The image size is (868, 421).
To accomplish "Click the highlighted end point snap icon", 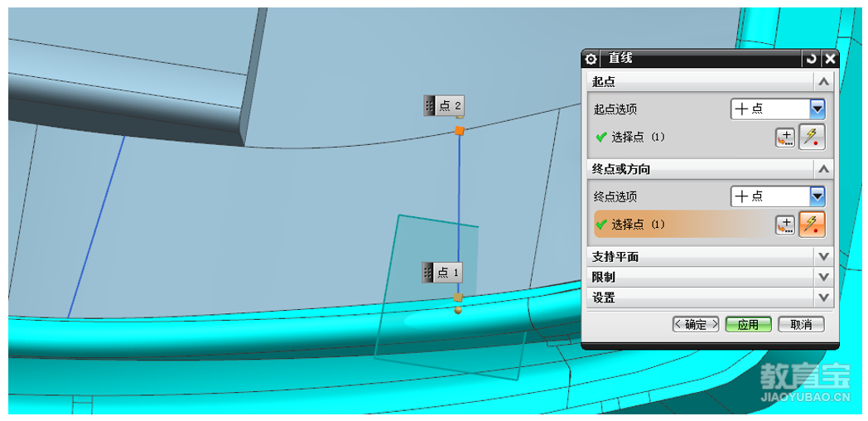I will [812, 225].
